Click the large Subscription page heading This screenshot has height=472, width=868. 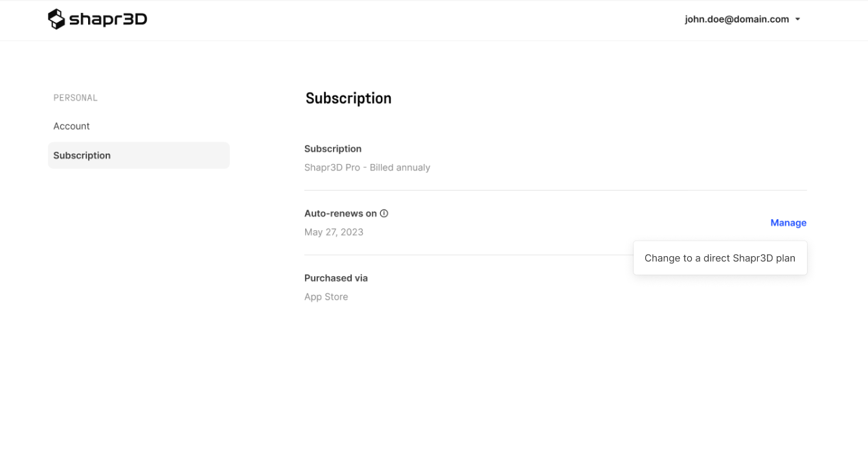pos(348,99)
